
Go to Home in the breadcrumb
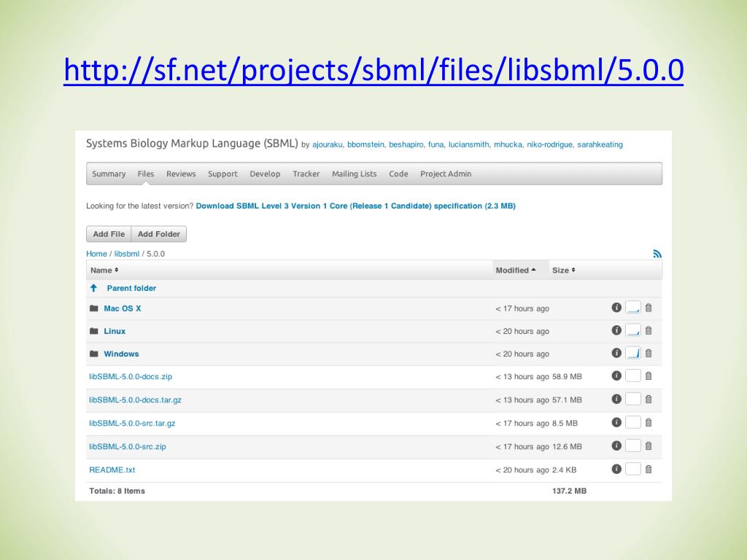pos(96,254)
